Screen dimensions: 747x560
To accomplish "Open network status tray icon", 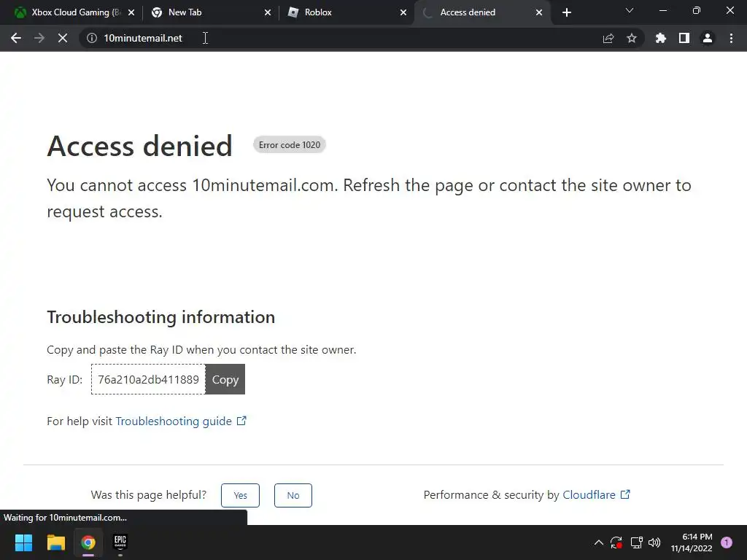I will (x=636, y=542).
